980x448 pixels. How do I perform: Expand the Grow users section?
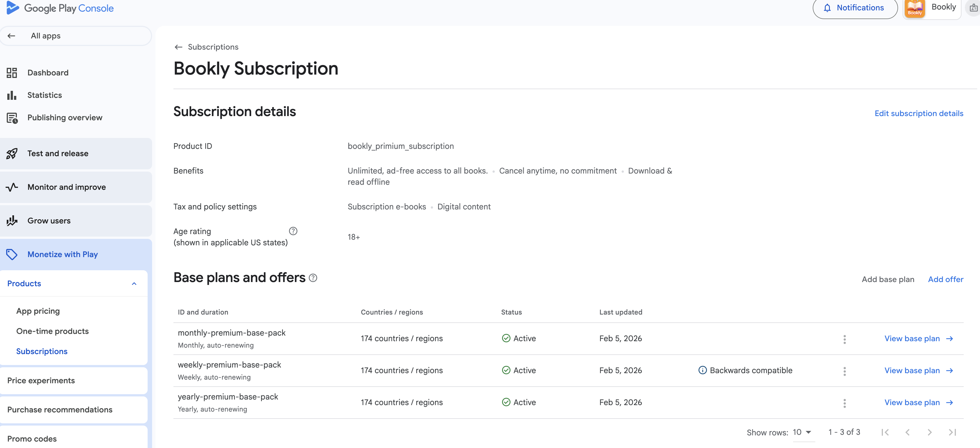tap(76, 221)
